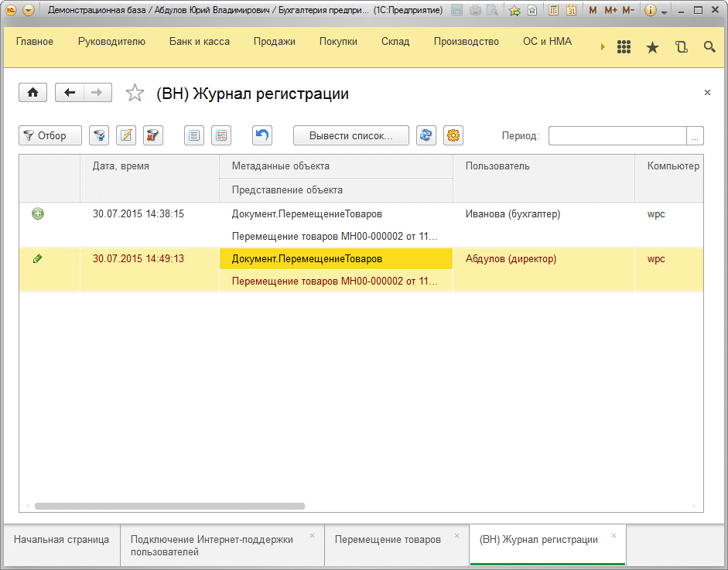Click the refresh list icon
The width and height of the screenshot is (728, 570).
coord(426,135)
